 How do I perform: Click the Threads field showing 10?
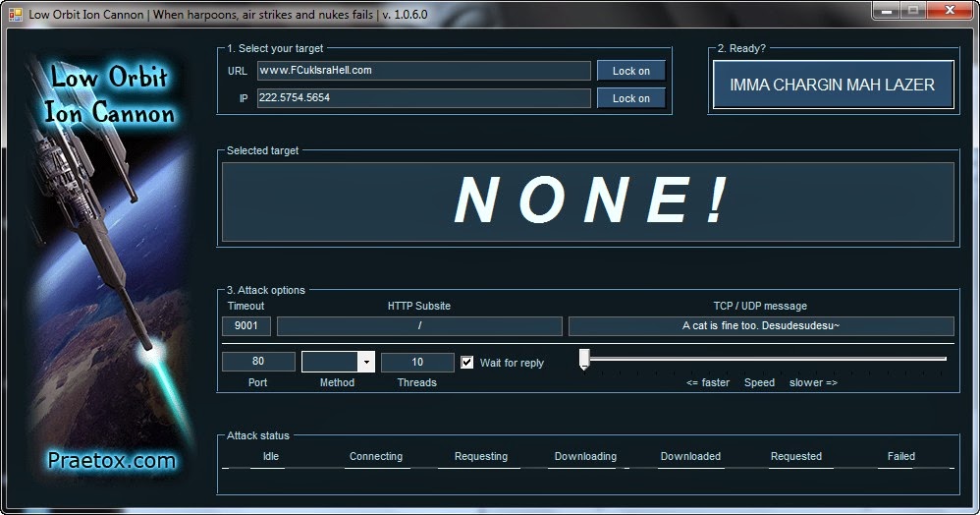[417, 362]
